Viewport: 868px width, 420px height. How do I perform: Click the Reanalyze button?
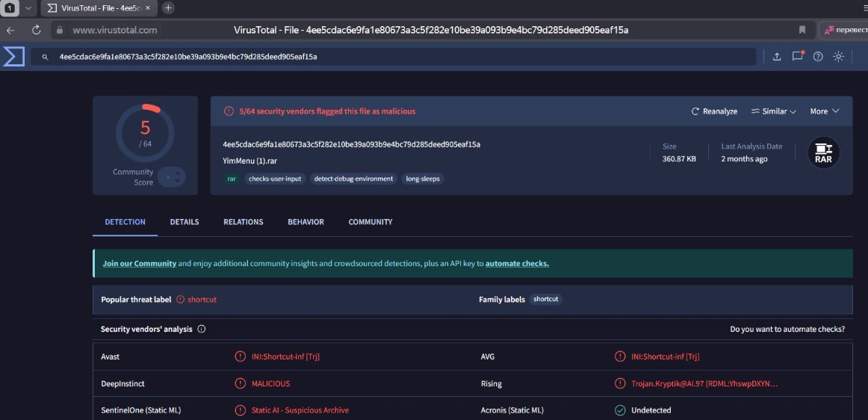pyautogui.click(x=714, y=111)
